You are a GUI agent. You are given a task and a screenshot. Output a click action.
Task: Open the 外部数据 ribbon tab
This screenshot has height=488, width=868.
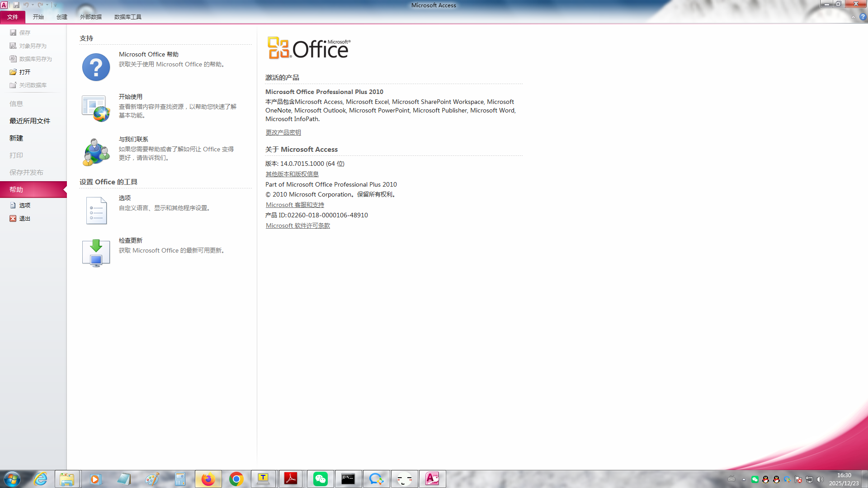(91, 17)
